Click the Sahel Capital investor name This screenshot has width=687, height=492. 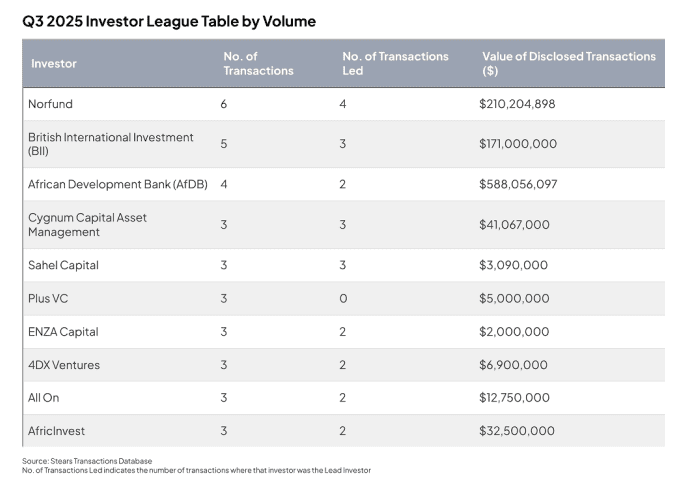point(63,265)
